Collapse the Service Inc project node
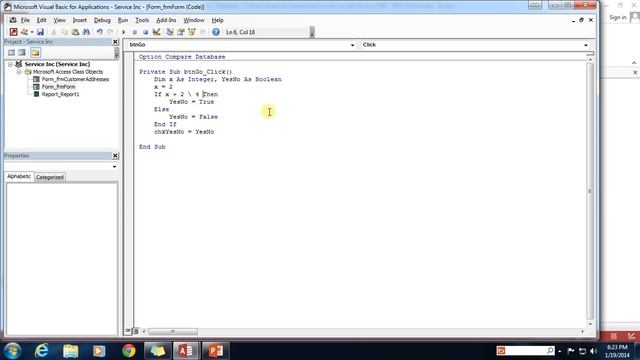This screenshot has height=360, width=640. tap(10, 64)
